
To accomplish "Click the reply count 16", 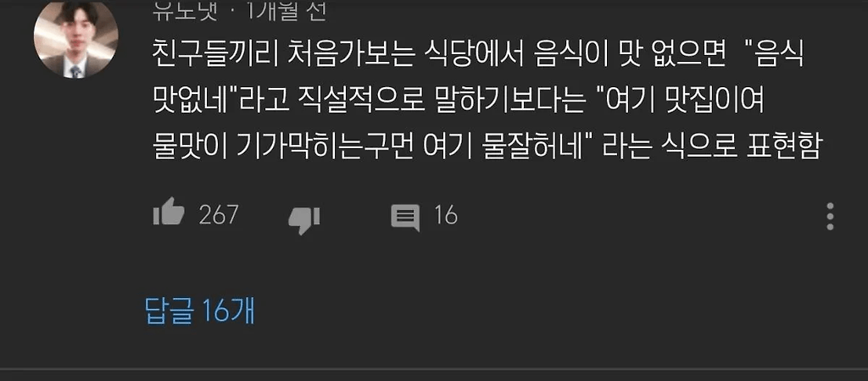I will click(446, 214).
